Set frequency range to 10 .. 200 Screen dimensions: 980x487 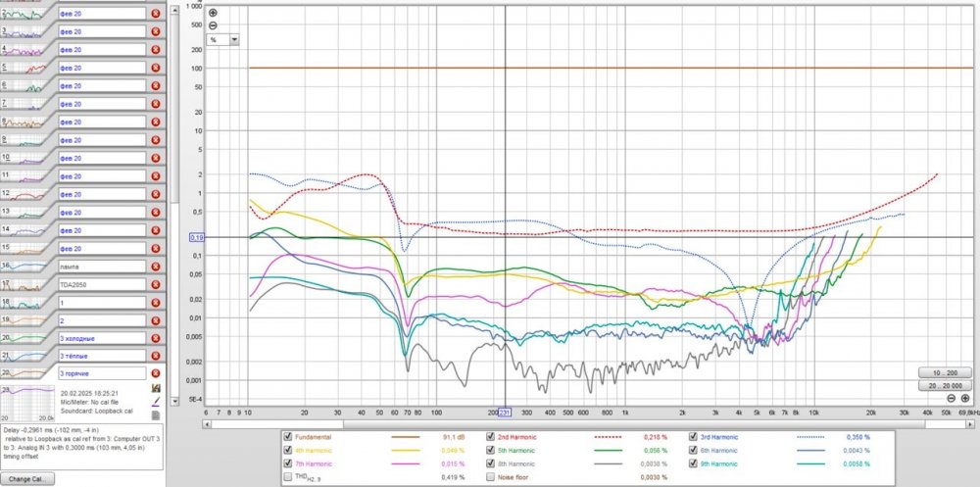pyautogui.click(x=944, y=373)
